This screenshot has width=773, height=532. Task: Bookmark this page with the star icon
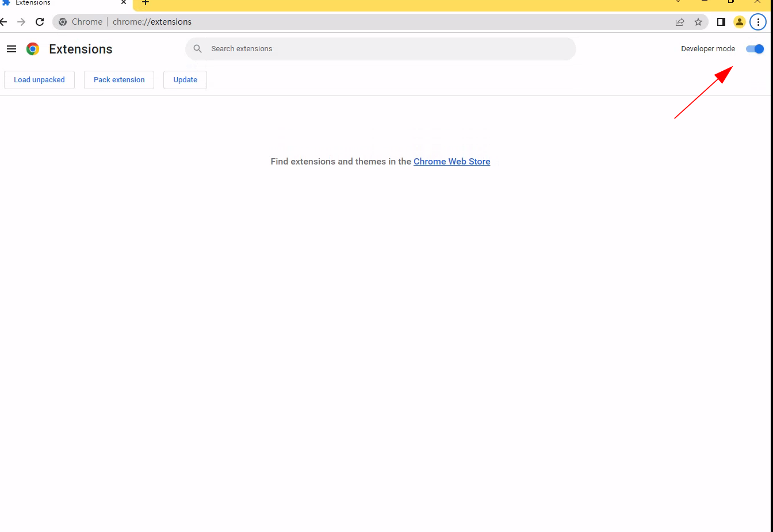(698, 22)
